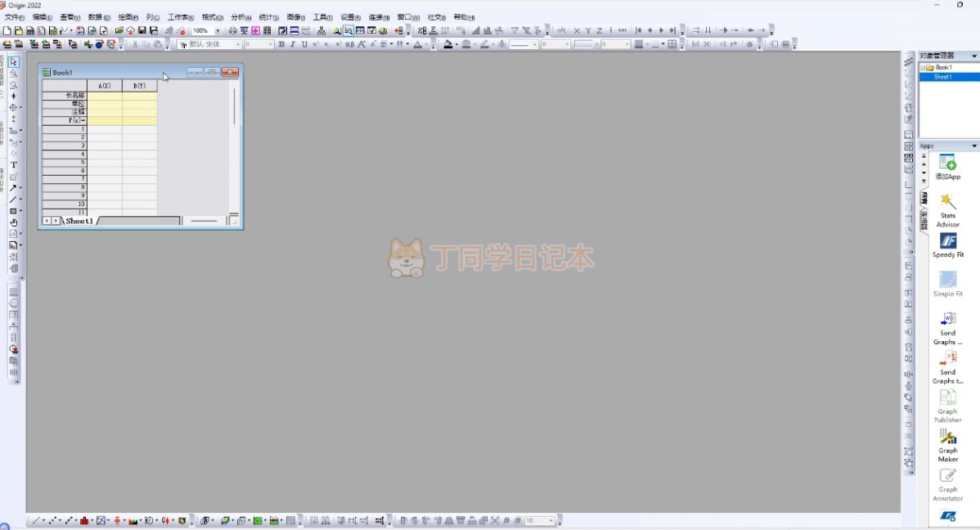
Task: Toggle Greek letters (αβ) formatting
Action: pyautogui.click(x=349, y=44)
